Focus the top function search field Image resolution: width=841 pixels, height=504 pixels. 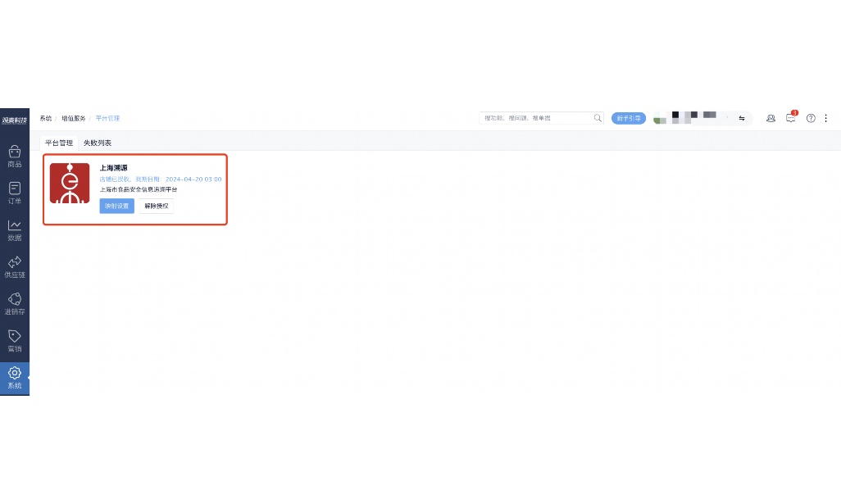coord(537,118)
